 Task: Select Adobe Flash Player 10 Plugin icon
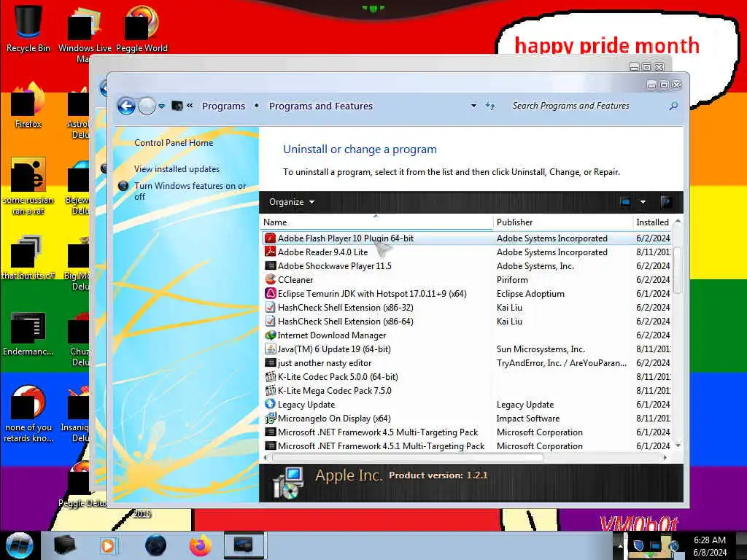pyautogui.click(x=270, y=238)
